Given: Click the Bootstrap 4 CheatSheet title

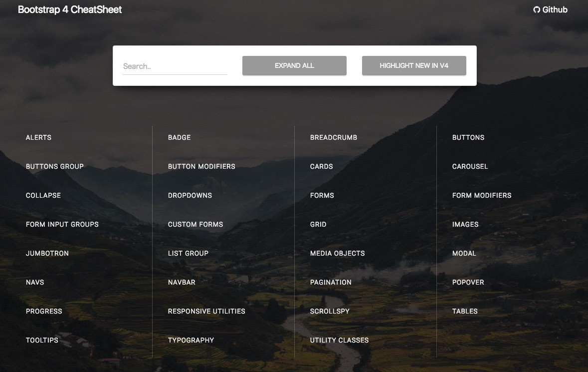Looking at the screenshot, I should 70,10.
